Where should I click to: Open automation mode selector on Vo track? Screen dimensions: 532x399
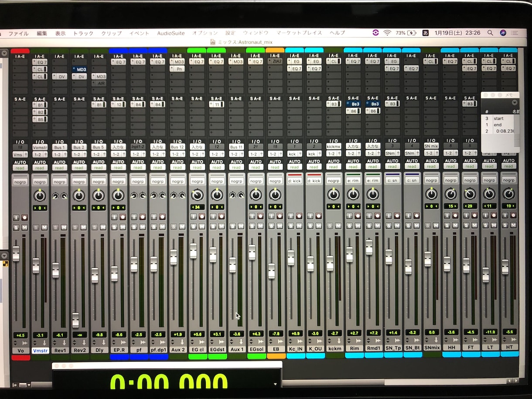coord(20,168)
